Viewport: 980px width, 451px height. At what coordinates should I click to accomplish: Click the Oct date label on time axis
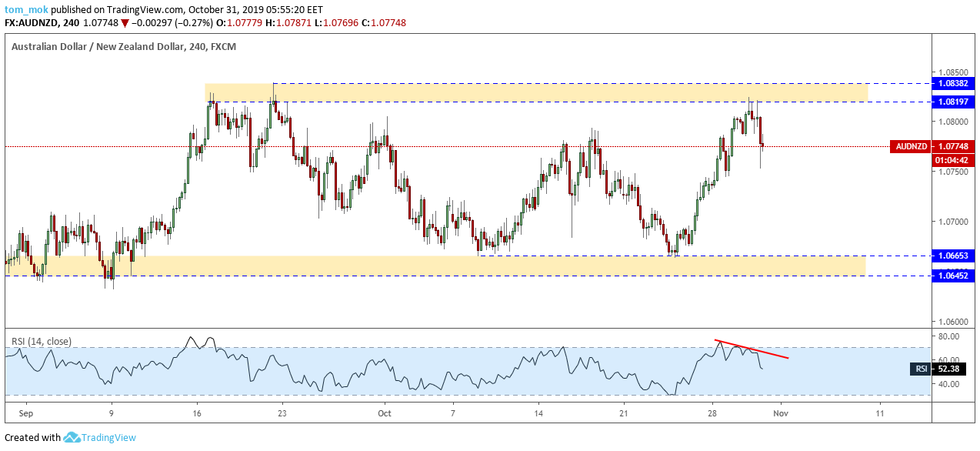point(386,413)
